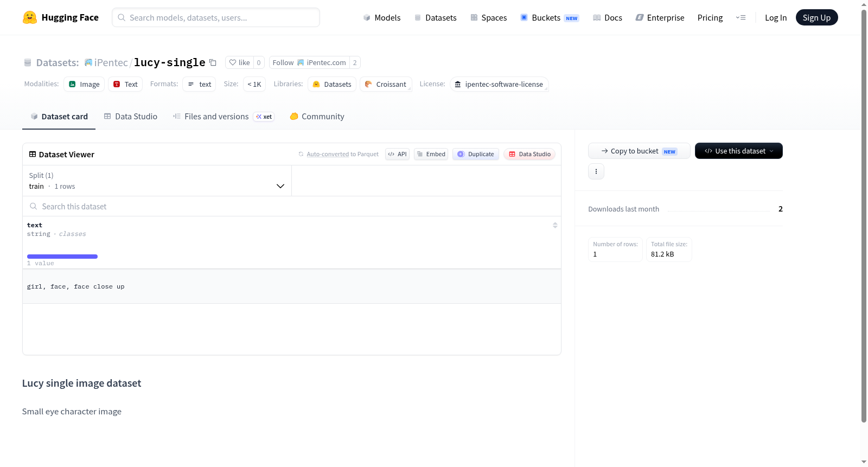Focus the search models, datasets, users field
This screenshot has width=868, height=467.
pos(216,17)
